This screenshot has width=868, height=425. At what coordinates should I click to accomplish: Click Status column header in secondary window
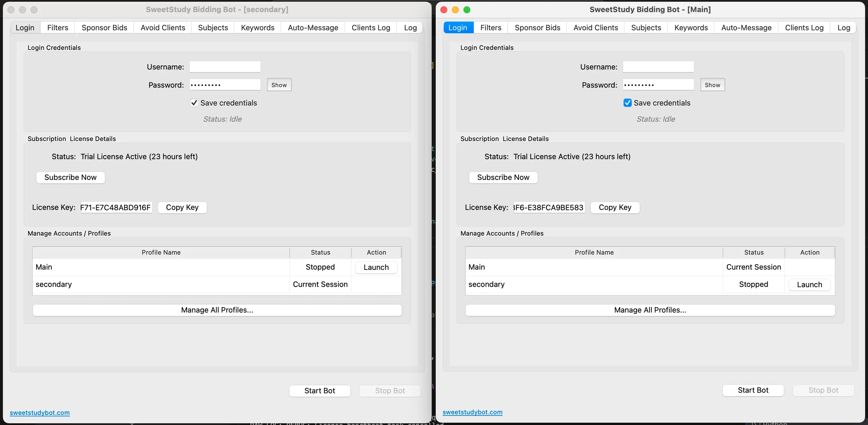(x=320, y=253)
